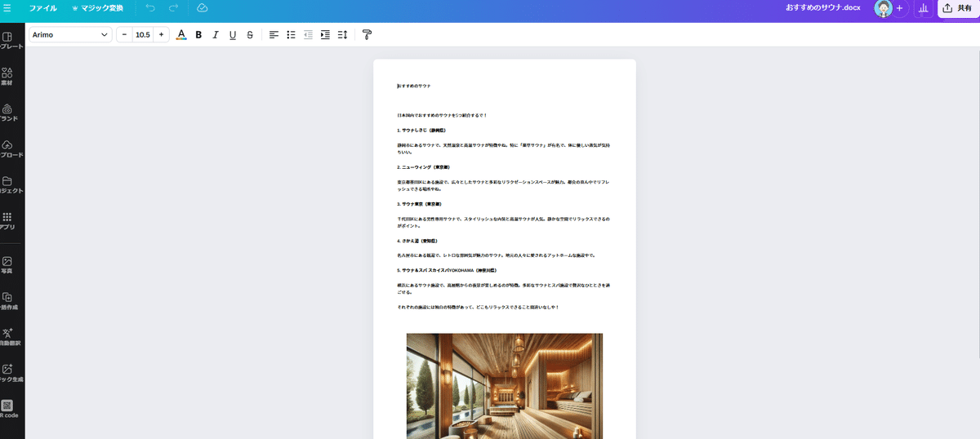Click the 共有 share button
980x439 pixels.
click(958, 8)
